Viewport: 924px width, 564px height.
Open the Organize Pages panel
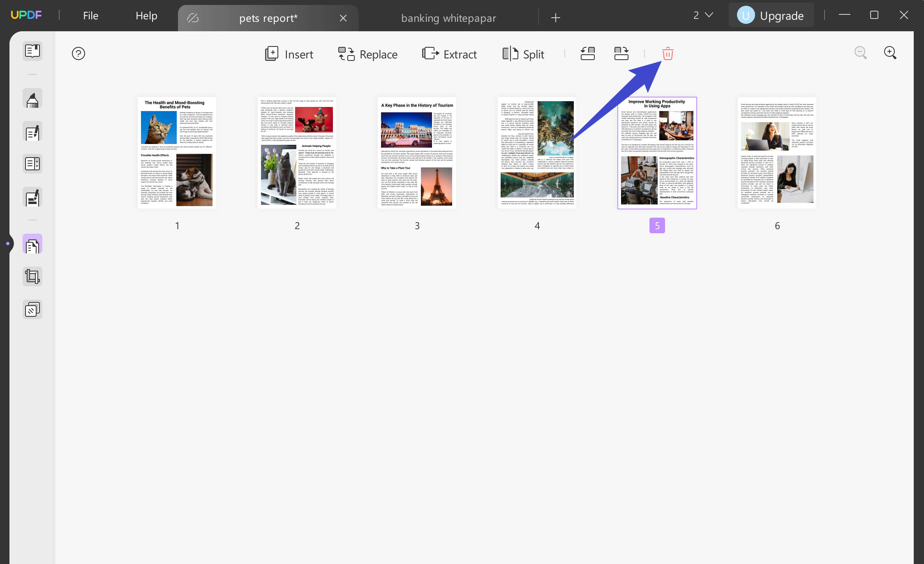(32, 244)
